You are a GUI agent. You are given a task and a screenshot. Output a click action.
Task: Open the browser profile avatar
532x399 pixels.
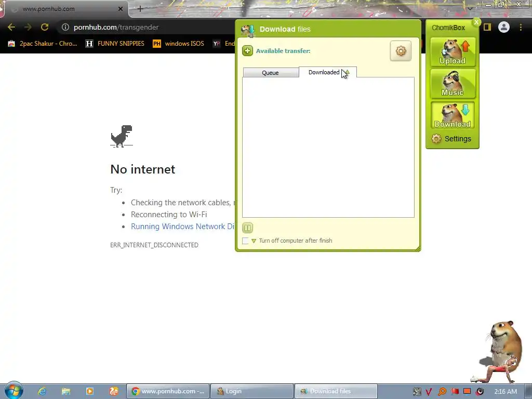click(504, 27)
